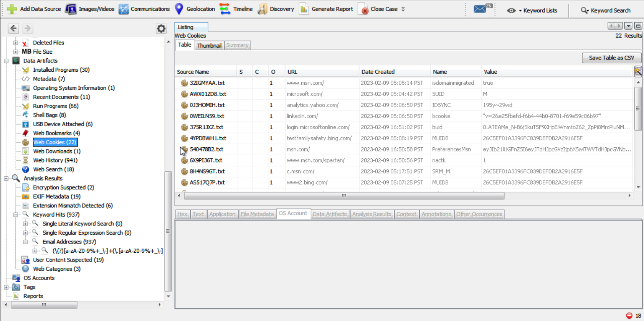Click the table horizontal scrollbar

pos(344,196)
